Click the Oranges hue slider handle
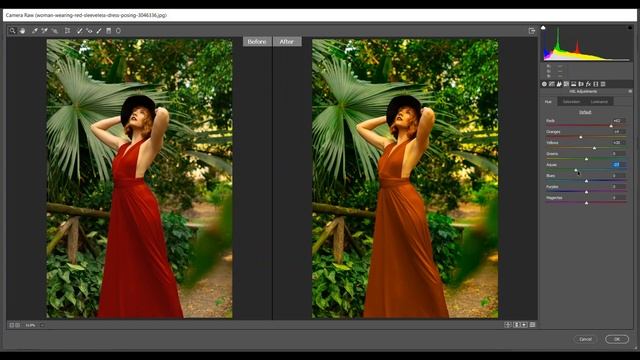The image size is (640, 360). pos(581,137)
